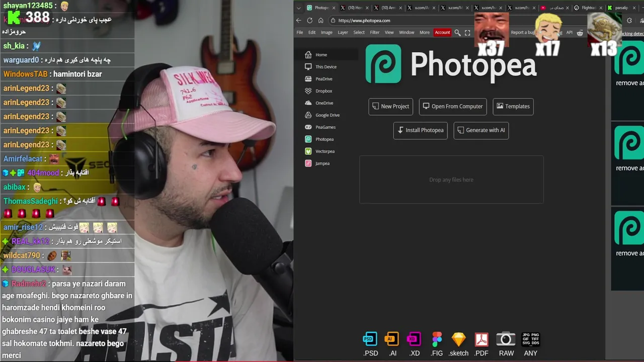Select the Photopea app entry in sidebar
The height and width of the screenshot is (362, 644).
pyautogui.click(x=324, y=139)
